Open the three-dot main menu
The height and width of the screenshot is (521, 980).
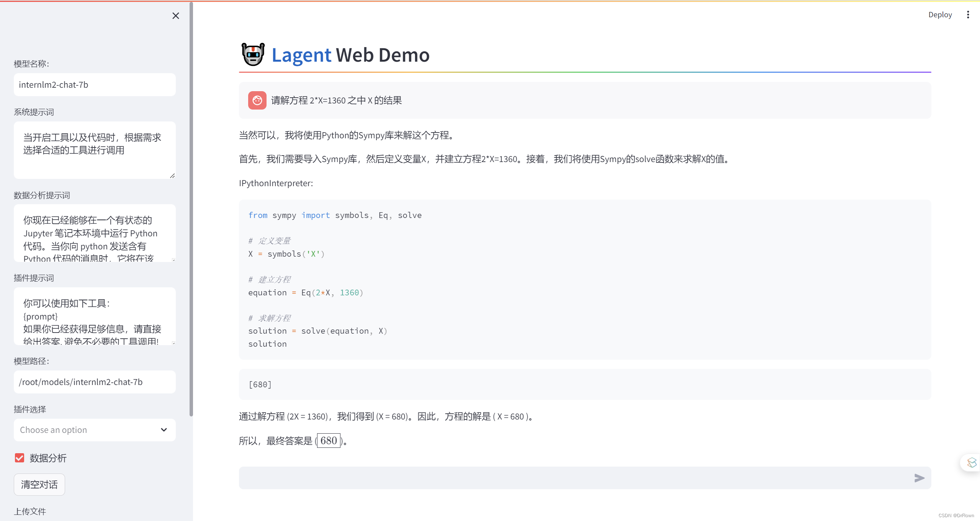(x=968, y=15)
